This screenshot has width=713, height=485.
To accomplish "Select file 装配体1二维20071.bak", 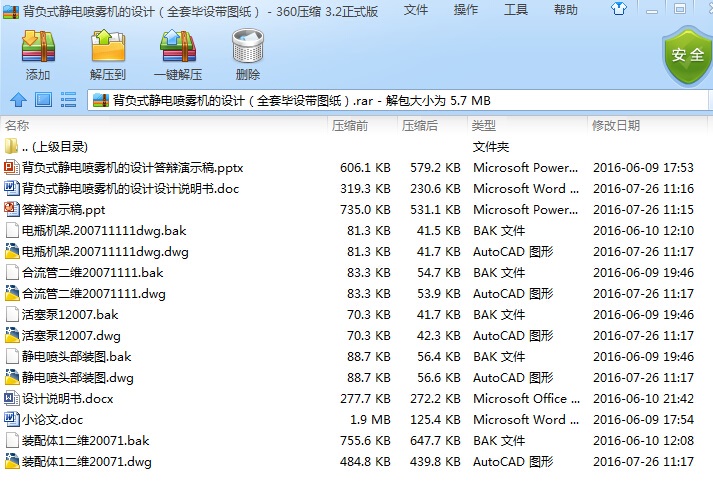I will [x=354, y=440].
